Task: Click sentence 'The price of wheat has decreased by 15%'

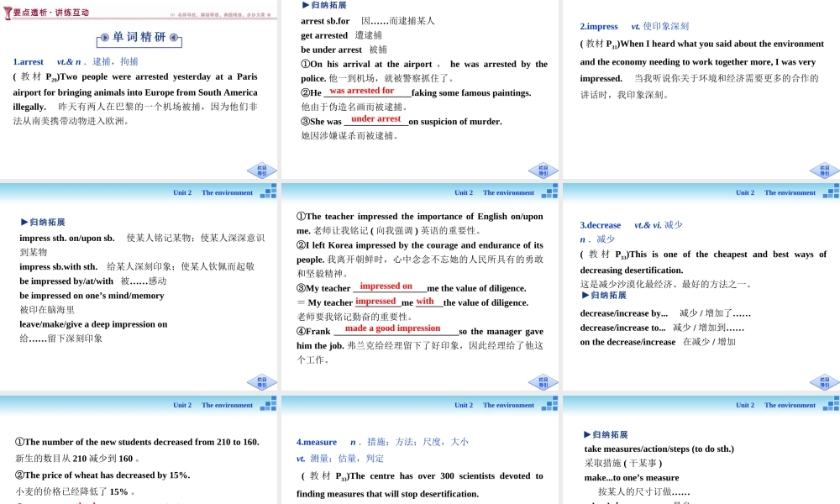Action: coord(102,475)
